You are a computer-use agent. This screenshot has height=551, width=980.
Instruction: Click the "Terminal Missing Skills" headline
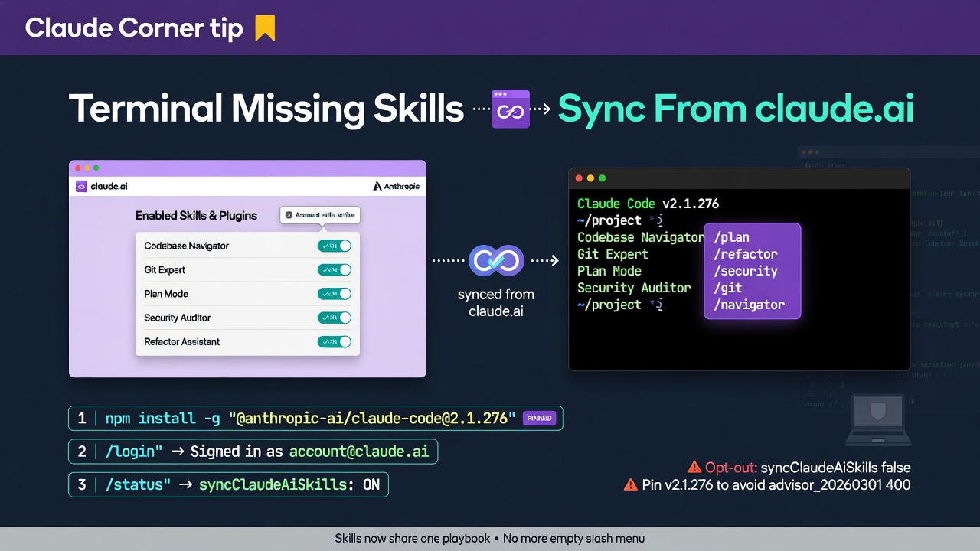coord(266,109)
